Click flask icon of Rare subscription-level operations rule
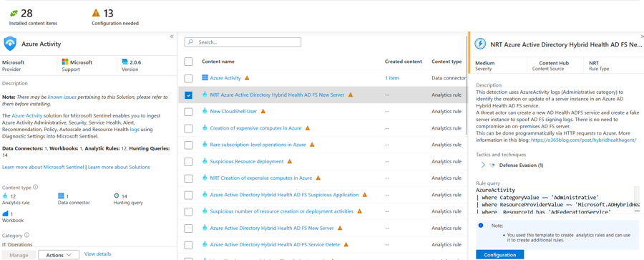The height and width of the screenshot is (260, 644). click(x=205, y=145)
